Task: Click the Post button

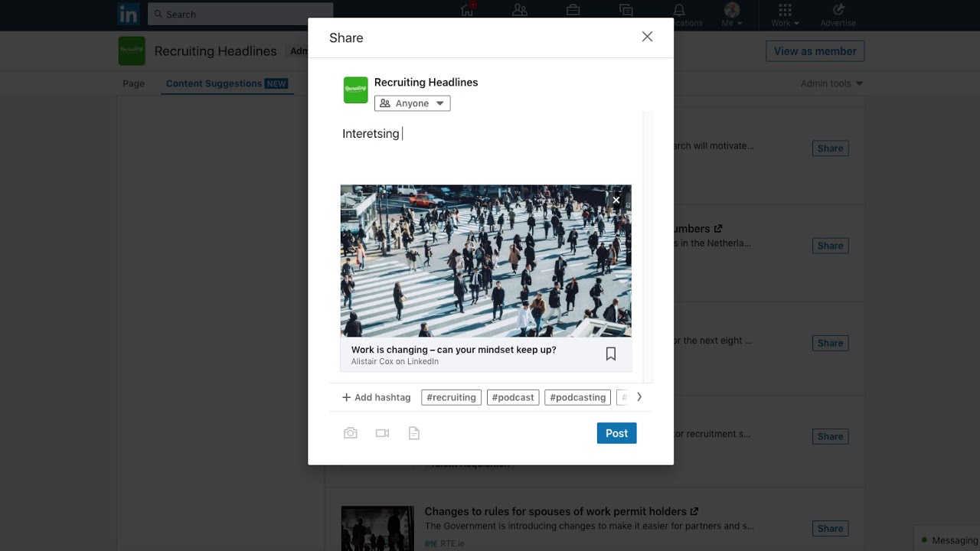Action: pos(616,433)
